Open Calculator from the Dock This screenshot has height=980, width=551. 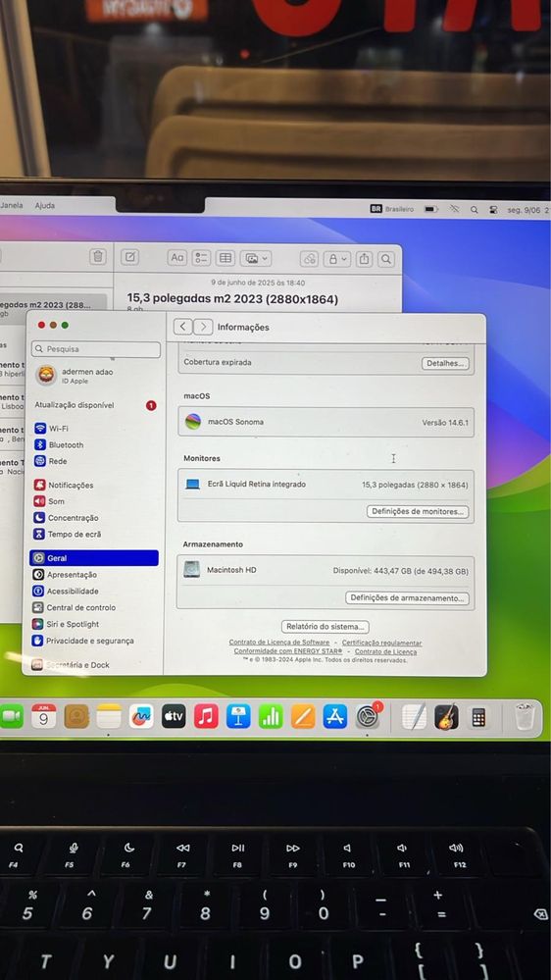pyautogui.click(x=478, y=717)
